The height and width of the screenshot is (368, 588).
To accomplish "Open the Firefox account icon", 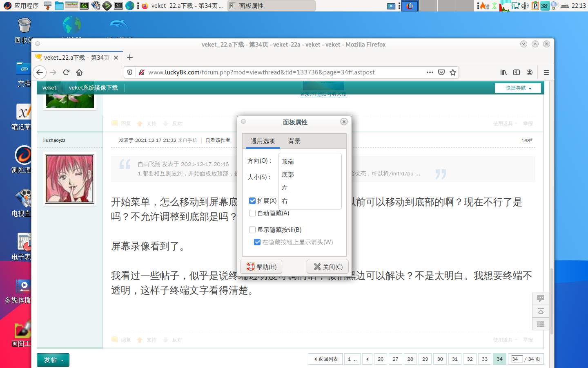I will click(530, 72).
